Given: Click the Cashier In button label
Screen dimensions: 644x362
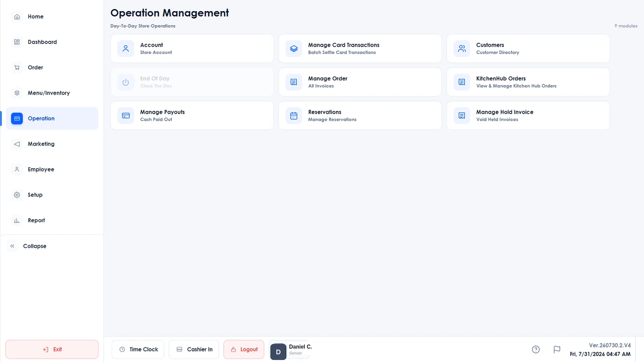Looking at the screenshot, I should (x=200, y=349).
